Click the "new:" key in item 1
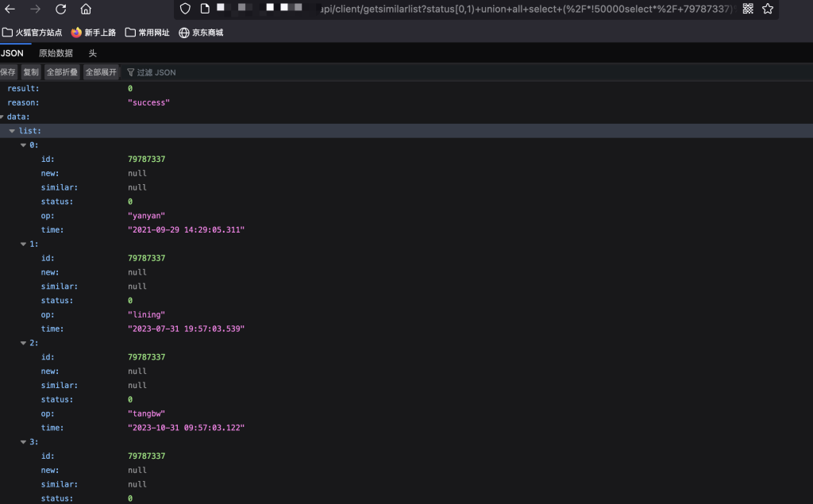 click(x=50, y=273)
